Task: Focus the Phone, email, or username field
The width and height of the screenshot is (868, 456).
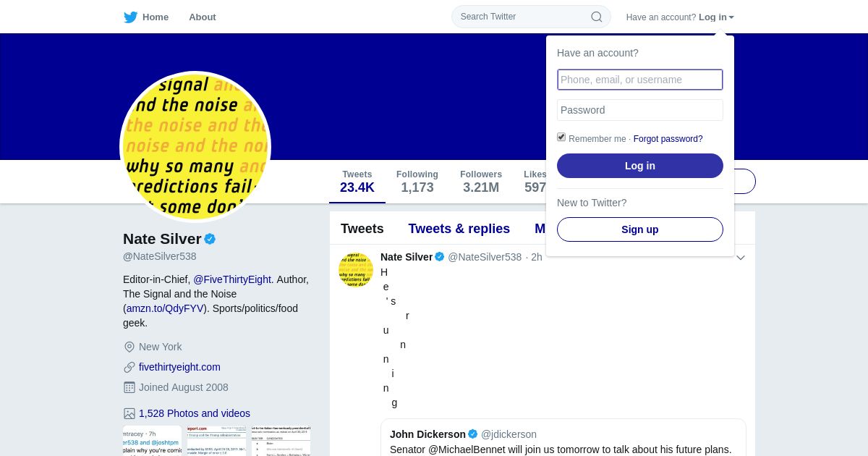Action: (x=640, y=80)
